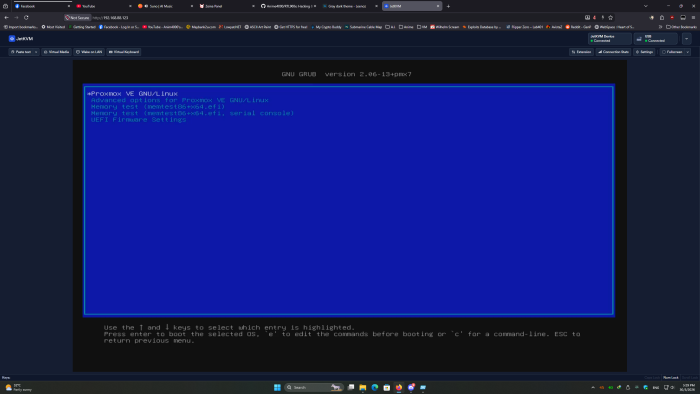Switch to the Zoho Panel tab

click(227, 6)
